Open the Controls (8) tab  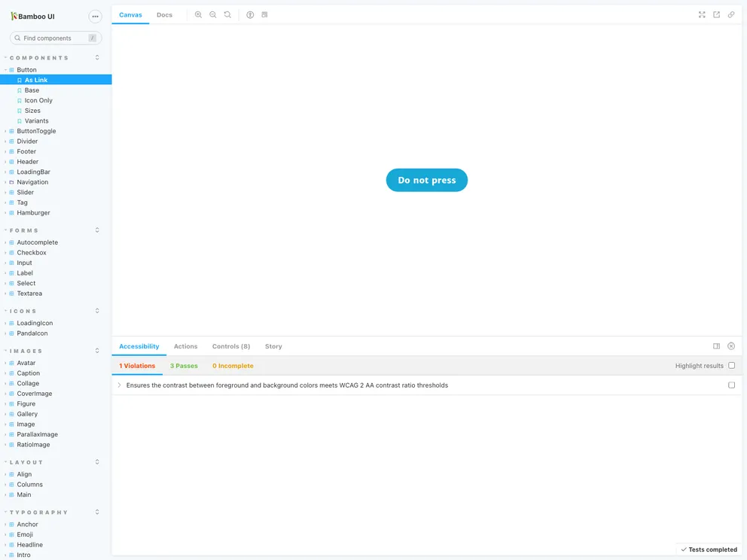(x=230, y=346)
